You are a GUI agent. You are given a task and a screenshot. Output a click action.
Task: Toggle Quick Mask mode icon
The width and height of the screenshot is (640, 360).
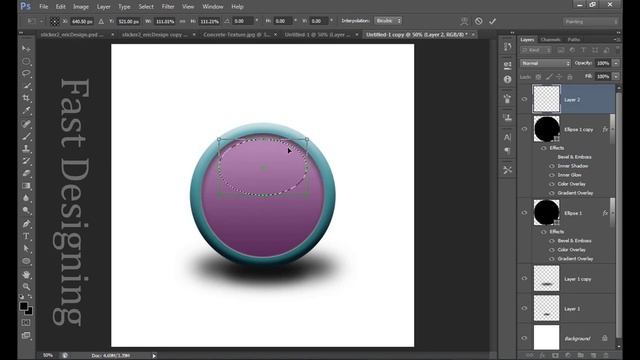pyautogui.click(x=26, y=322)
